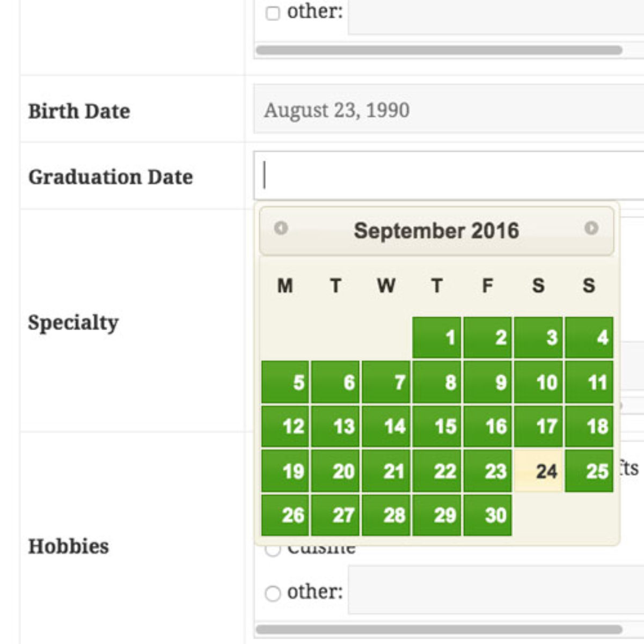
Task: Select September 26 in the calendar
Action: (x=285, y=516)
